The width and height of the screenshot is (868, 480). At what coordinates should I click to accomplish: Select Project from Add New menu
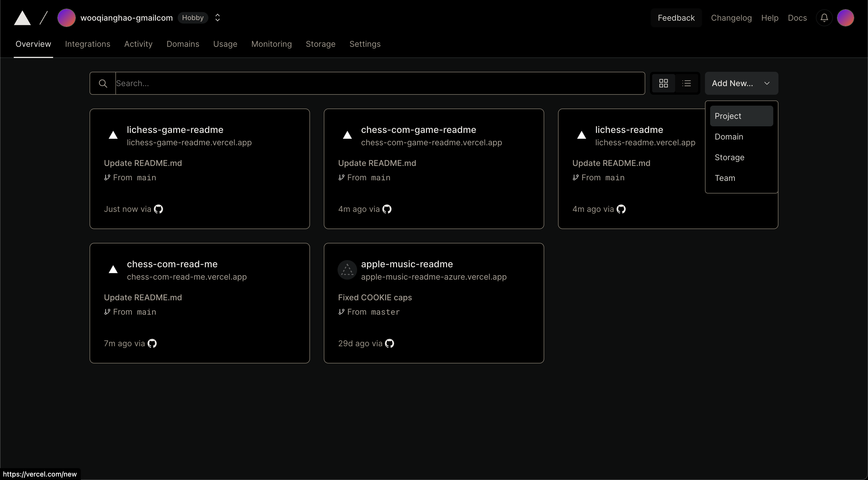tap(741, 116)
